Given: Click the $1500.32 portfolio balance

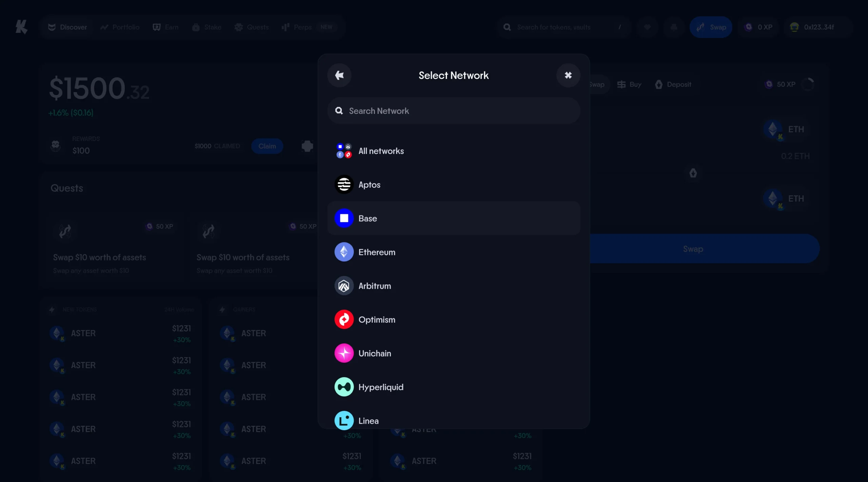Looking at the screenshot, I should [99, 88].
